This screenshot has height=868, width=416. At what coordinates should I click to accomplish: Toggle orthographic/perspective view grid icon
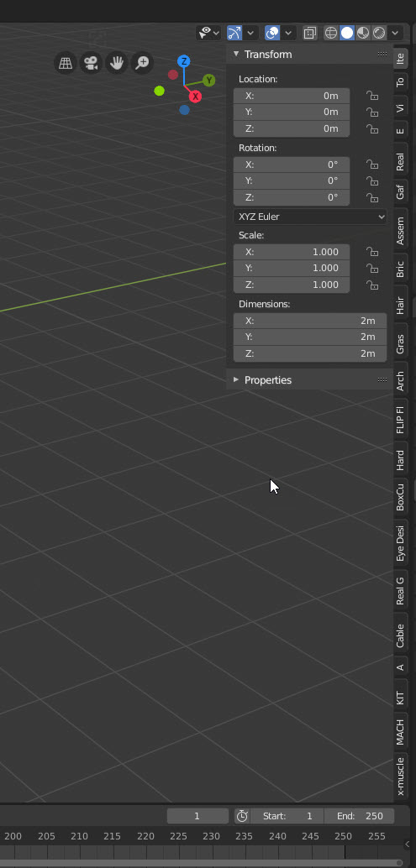coord(66,63)
